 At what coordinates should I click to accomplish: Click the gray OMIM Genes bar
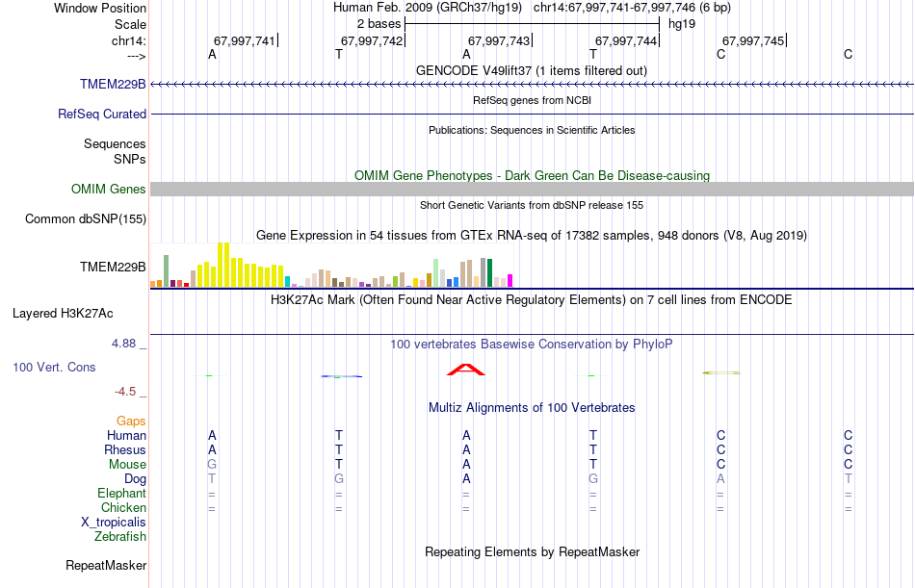pos(532,189)
